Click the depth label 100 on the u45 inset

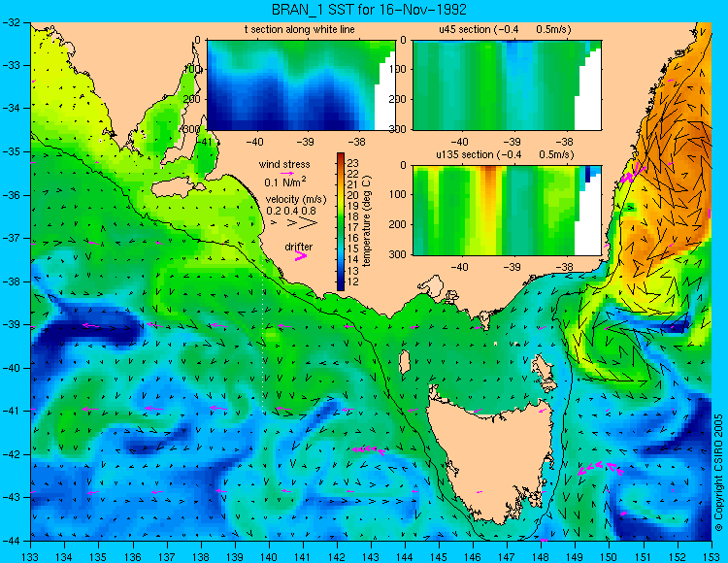(397, 69)
